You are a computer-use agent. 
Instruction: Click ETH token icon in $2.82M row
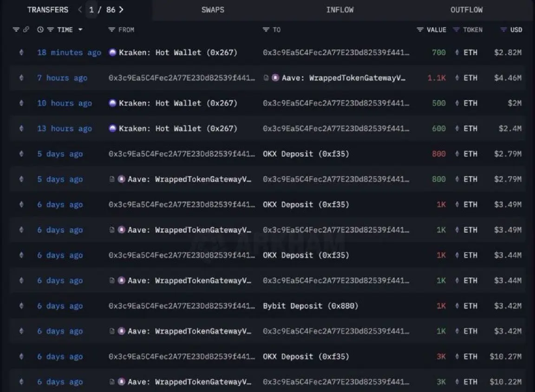457,52
